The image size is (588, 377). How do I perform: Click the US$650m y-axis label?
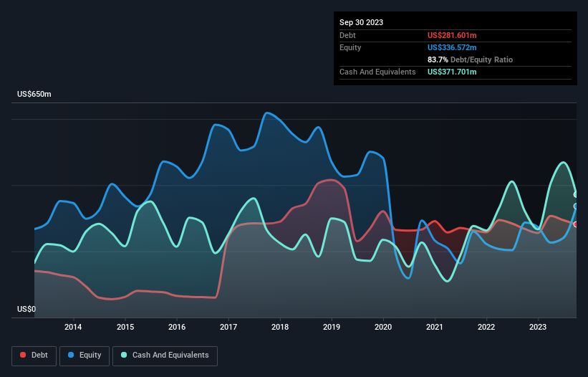coord(34,94)
